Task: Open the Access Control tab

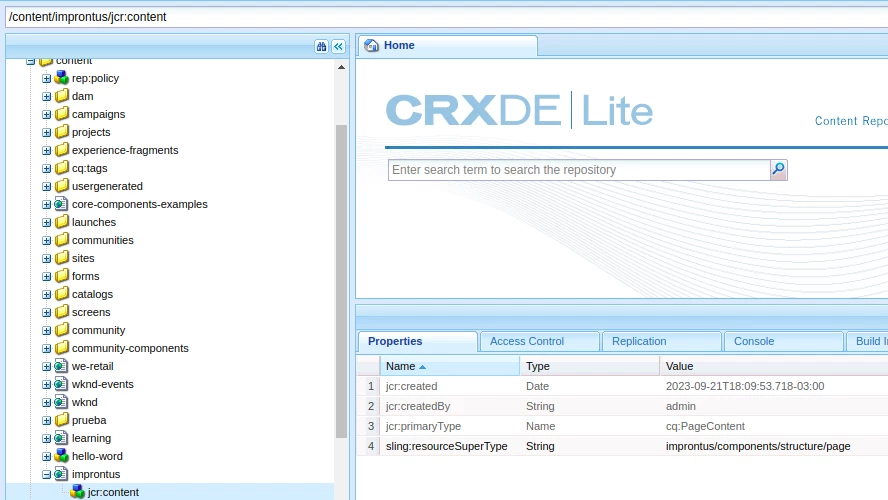Action: point(539,341)
